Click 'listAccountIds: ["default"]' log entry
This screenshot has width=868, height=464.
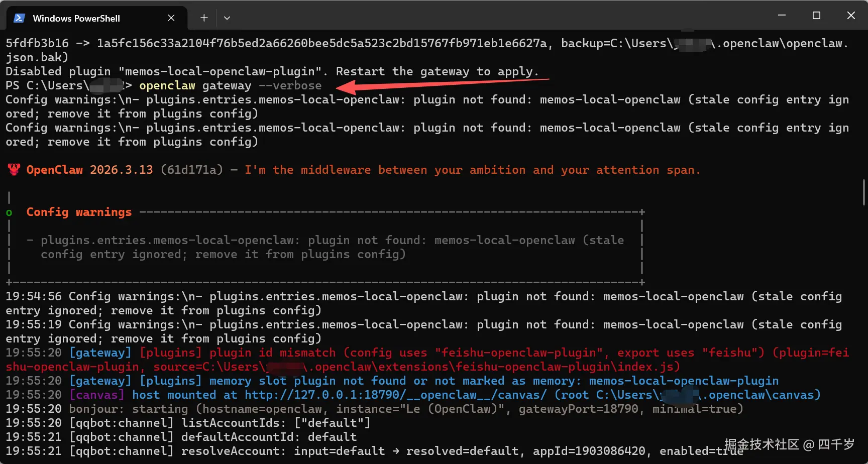[x=276, y=423]
